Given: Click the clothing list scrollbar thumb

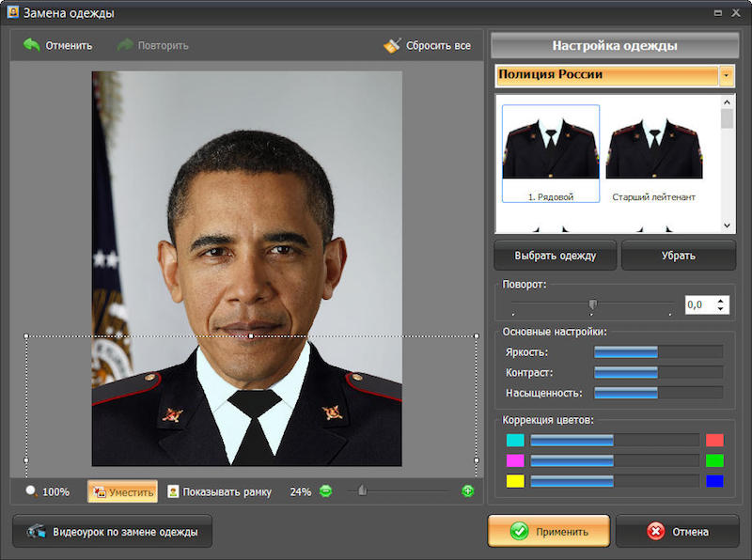Looking at the screenshot, I should pos(727,118).
